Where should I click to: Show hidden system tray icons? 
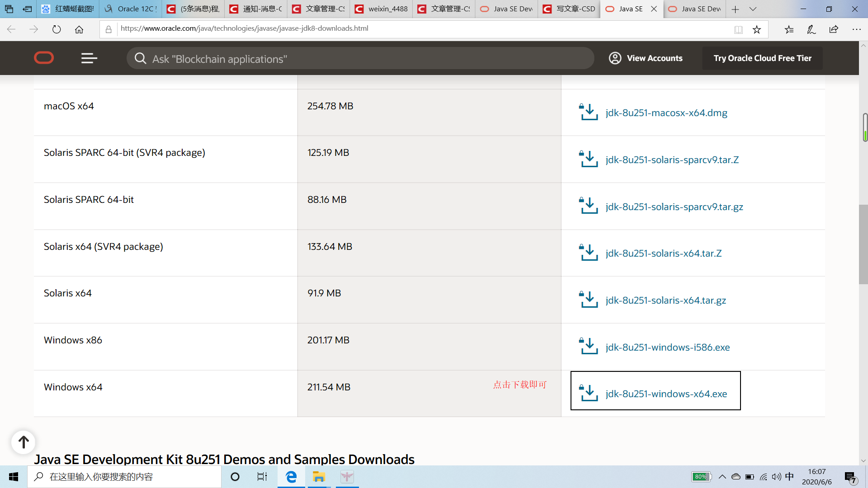tap(722, 477)
